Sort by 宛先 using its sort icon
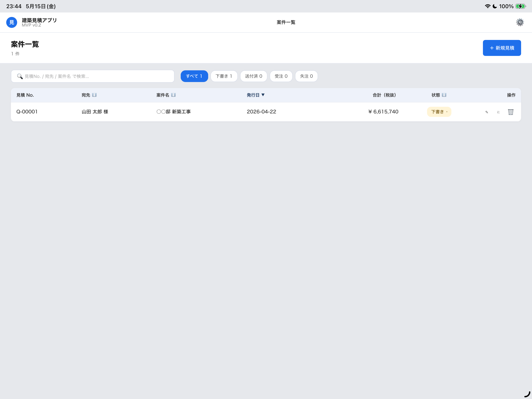Screen dimensions: 532x399 click(94, 95)
